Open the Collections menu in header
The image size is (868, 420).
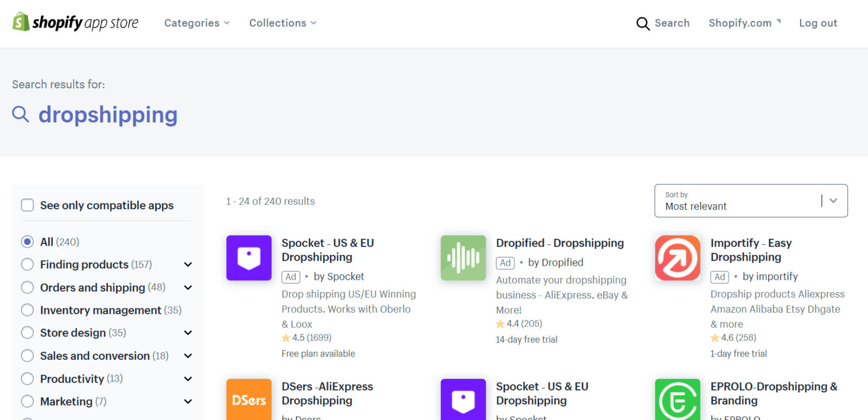pos(282,23)
